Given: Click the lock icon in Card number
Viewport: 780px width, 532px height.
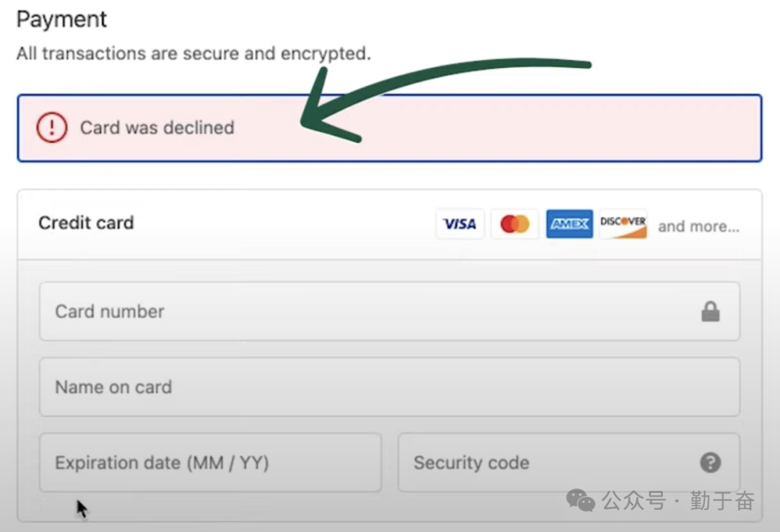Looking at the screenshot, I should tap(711, 312).
